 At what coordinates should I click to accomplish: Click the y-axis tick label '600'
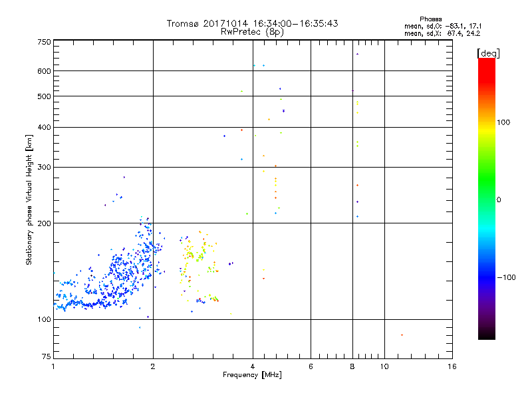point(44,71)
